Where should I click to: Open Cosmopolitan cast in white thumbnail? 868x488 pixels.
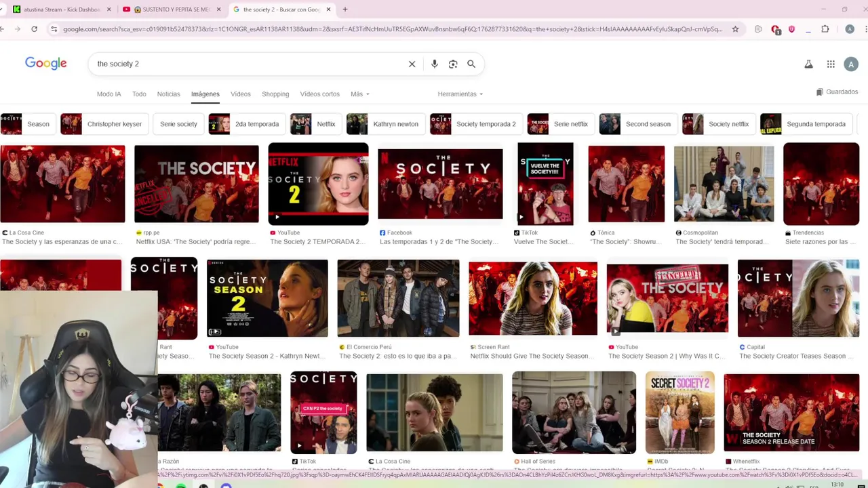(x=724, y=184)
